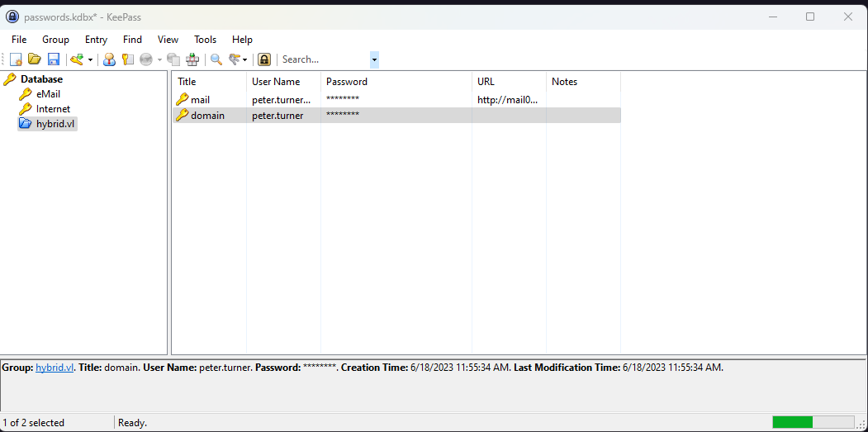The width and height of the screenshot is (868, 432).
Task: Open the Group menu
Action: click(56, 40)
